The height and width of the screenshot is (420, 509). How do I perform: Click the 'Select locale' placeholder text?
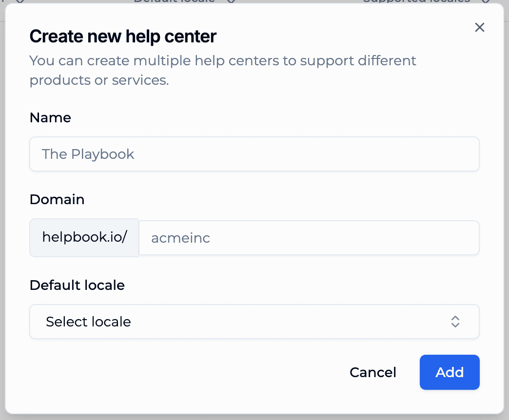click(x=88, y=322)
